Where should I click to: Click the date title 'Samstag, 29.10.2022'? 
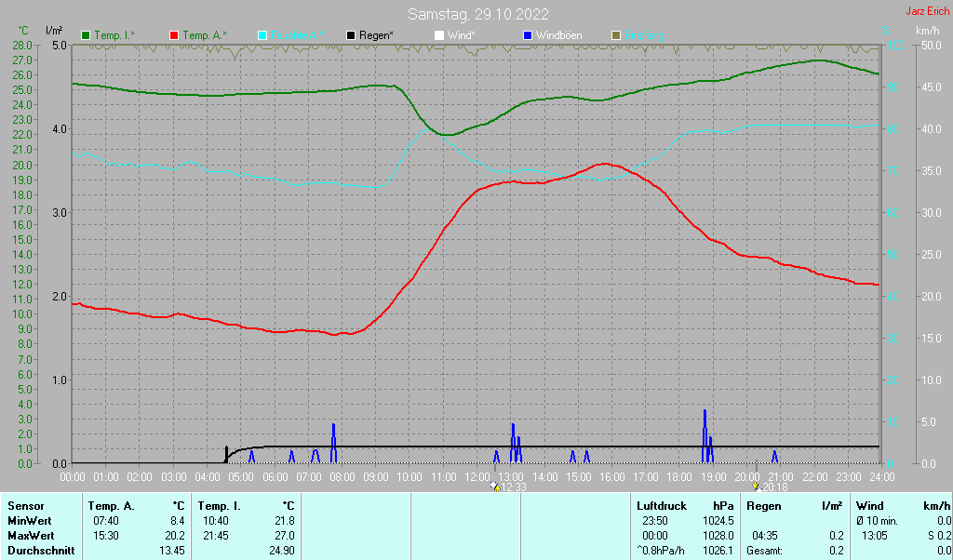coord(478,14)
